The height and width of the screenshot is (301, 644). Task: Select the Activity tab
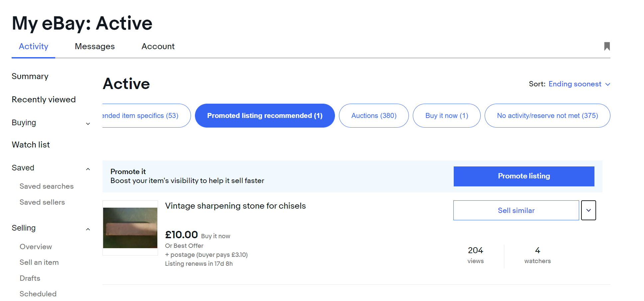(34, 47)
